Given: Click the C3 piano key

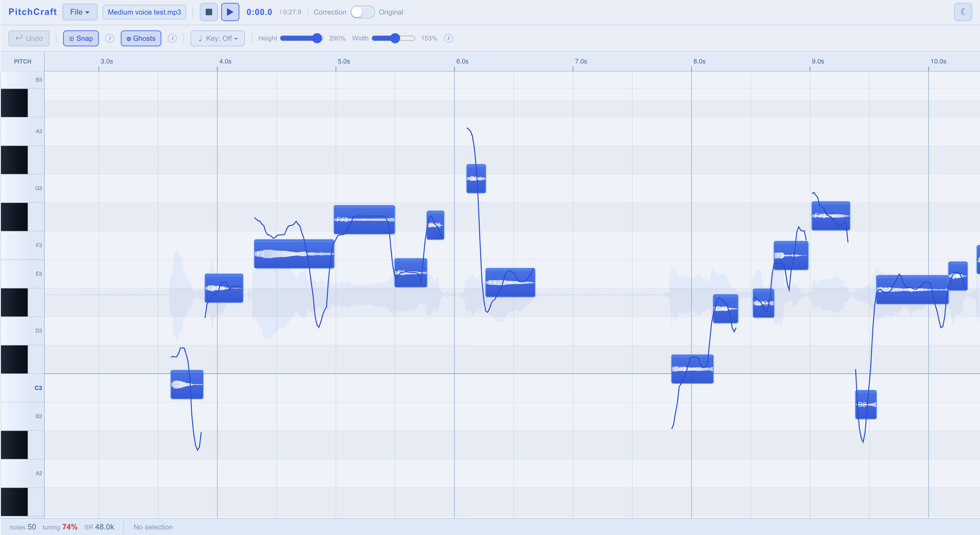Looking at the screenshot, I should click(x=22, y=388).
